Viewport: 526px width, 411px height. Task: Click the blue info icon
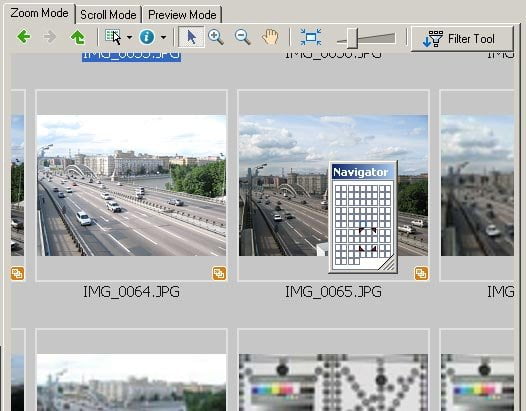pyautogui.click(x=147, y=37)
